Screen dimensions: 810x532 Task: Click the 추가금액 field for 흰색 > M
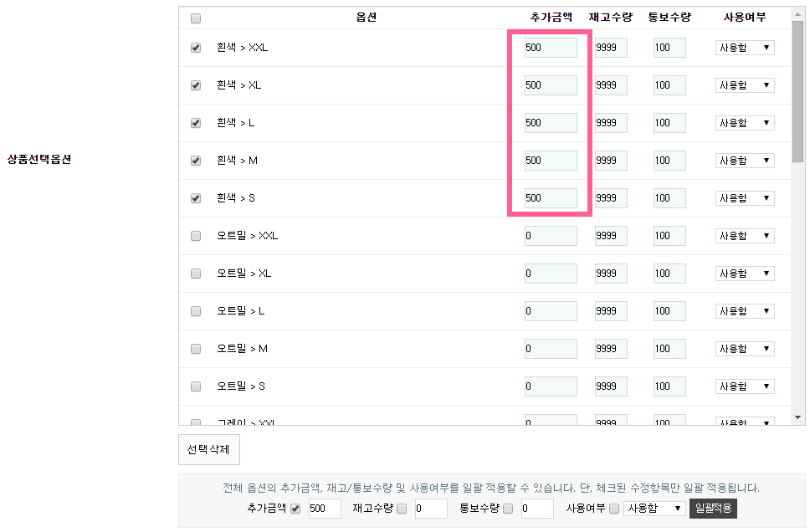coord(551,161)
